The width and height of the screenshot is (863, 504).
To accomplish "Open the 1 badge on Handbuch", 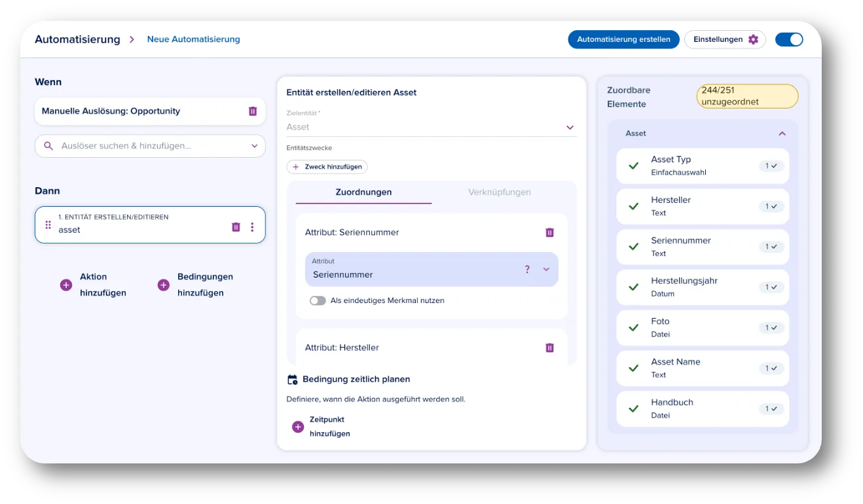I will [x=771, y=409].
